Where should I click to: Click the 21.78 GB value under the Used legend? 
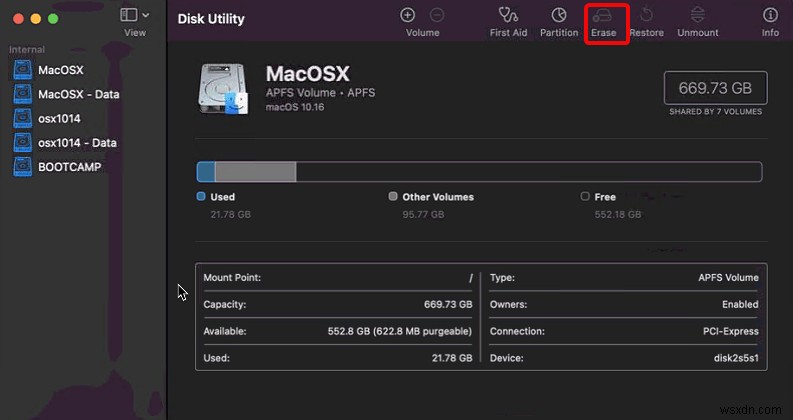tap(231, 215)
